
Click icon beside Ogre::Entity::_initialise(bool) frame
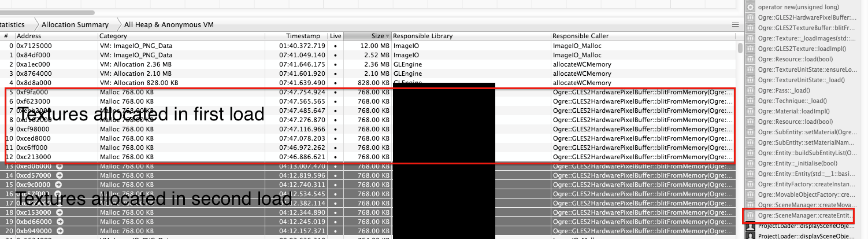[750, 163]
